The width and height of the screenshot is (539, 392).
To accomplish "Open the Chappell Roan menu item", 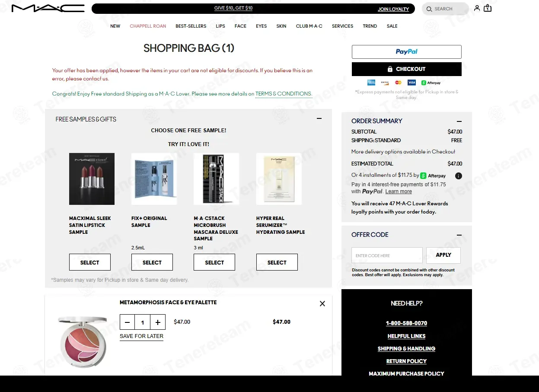I will click(x=148, y=26).
